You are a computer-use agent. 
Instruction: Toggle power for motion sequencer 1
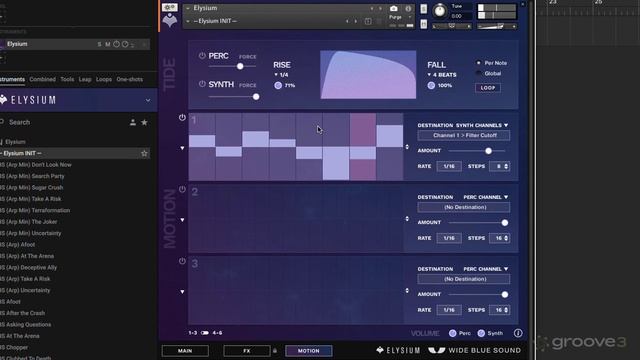(x=182, y=118)
